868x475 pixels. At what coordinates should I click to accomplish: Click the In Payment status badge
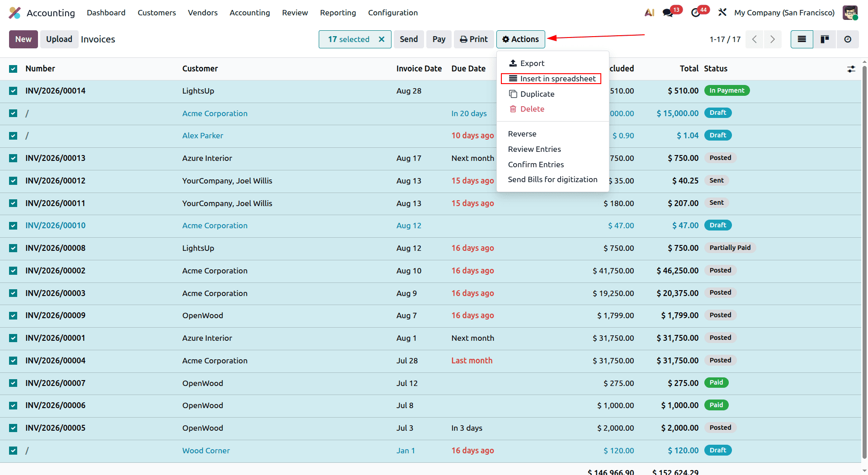727,90
